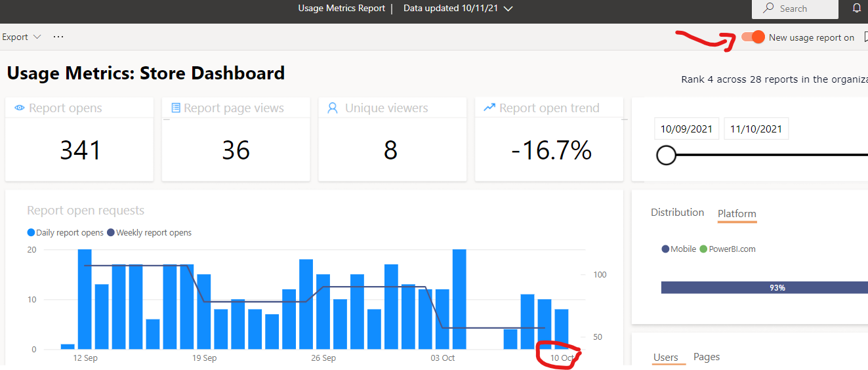Click the date range slider handle
The image size is (868, 370).
666,155
